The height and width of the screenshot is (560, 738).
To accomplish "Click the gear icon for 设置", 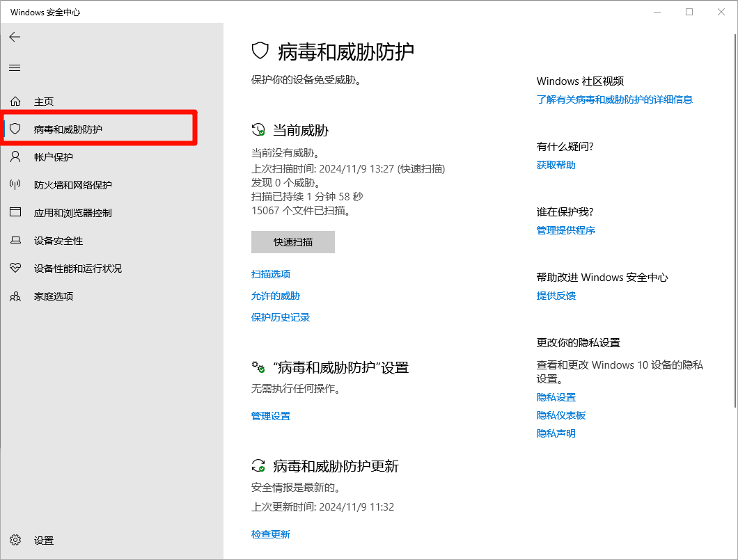I will pyautogui.click(x=15, y=540).
